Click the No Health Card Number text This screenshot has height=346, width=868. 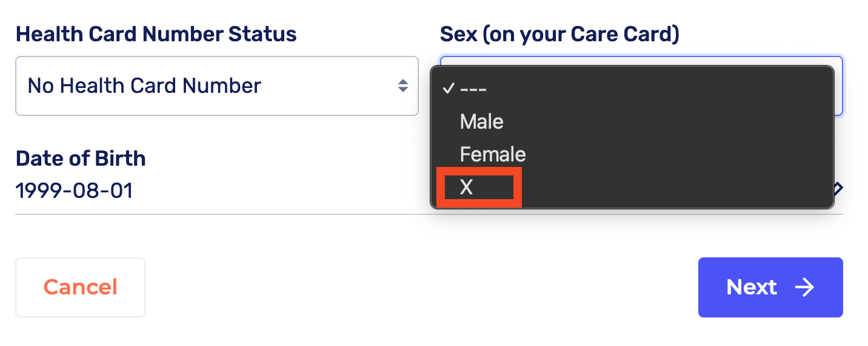tap(144, 86)
